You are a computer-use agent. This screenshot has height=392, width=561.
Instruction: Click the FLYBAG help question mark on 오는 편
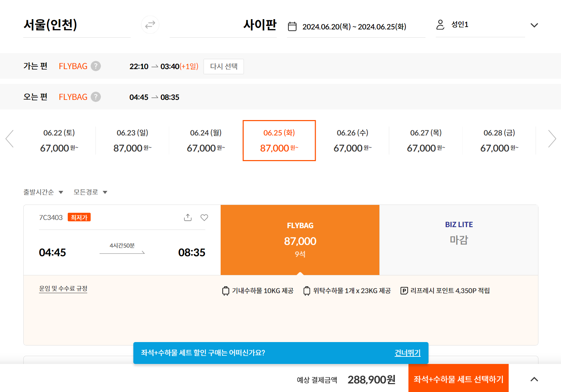[96, 97]
